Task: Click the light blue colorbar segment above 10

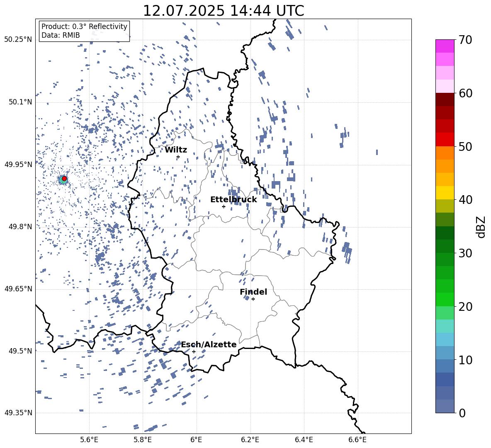Action: coord(445,339)
